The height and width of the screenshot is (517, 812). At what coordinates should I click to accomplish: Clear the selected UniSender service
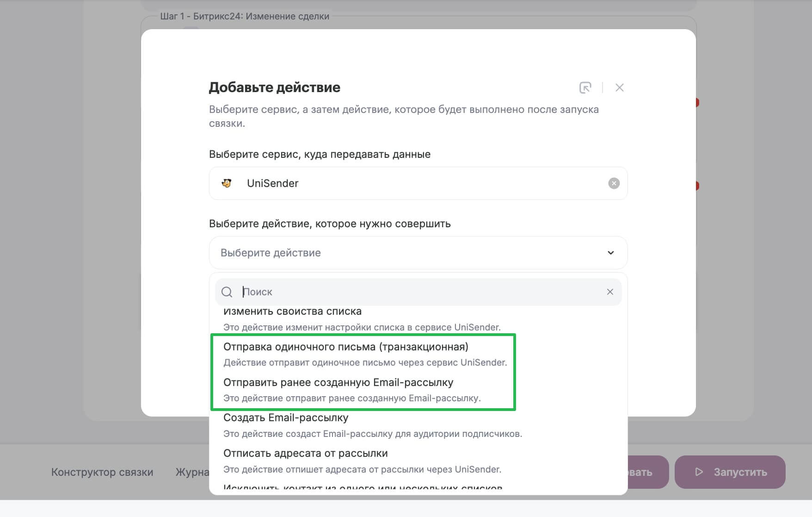(x=614, y=183)
